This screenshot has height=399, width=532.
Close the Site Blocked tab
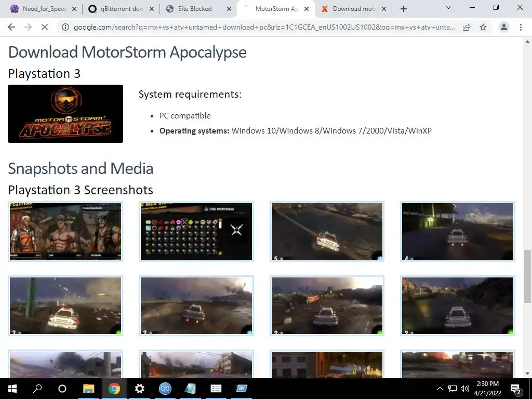(229, 9)
